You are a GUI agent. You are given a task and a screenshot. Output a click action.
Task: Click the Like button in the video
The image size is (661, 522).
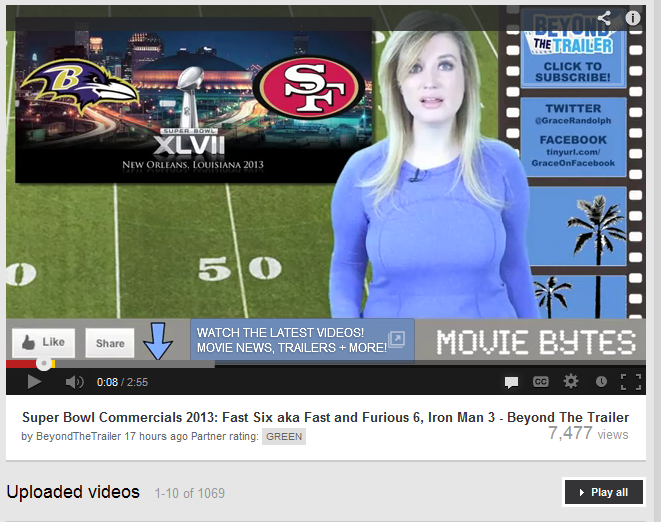[x=43, y=342]
